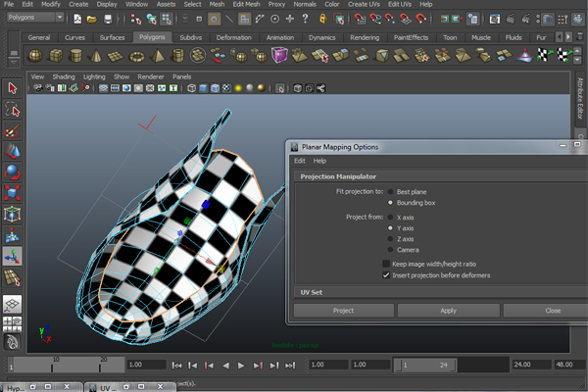
Task: Click the playback end field 24.00
Action: pos(531,365)
